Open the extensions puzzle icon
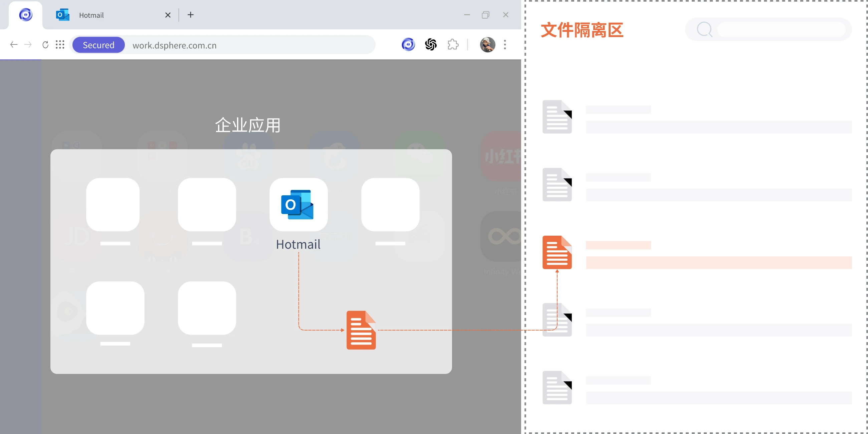 pyautogui.click(x=453, y=44)
